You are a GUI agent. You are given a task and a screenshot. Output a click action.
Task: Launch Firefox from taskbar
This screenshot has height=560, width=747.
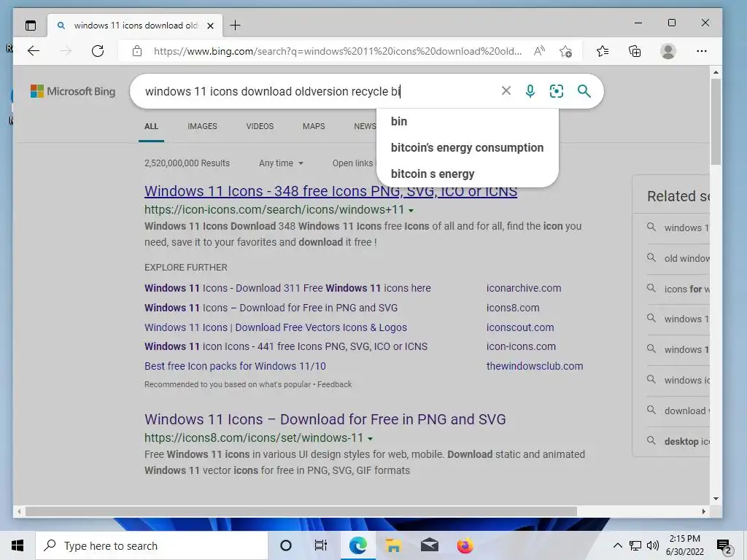tap(465, 545)
